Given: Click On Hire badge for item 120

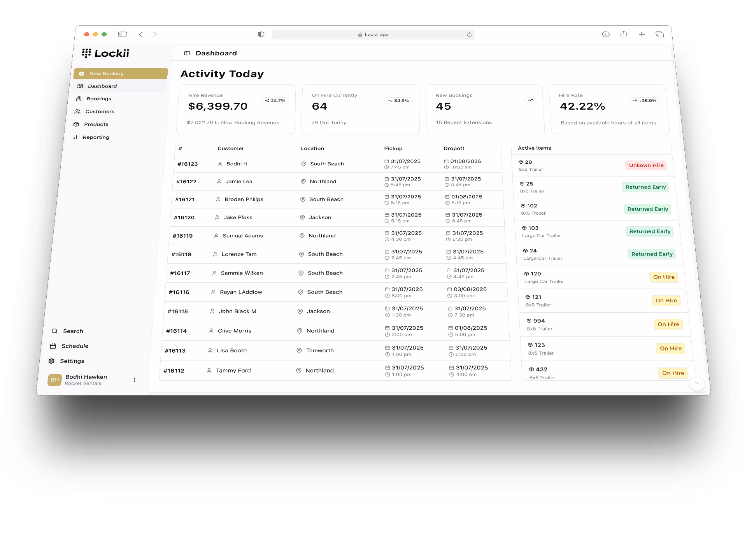Looking at the screenshot, I should [x=664, y=277].
